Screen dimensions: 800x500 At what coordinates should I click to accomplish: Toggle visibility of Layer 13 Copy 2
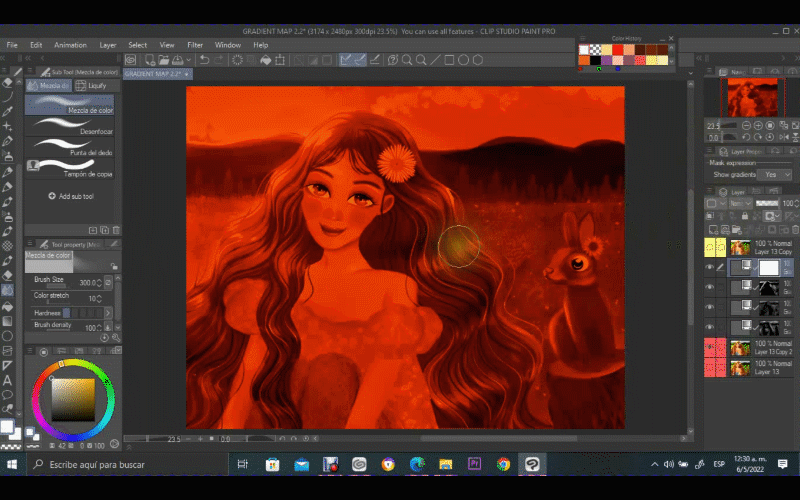tap(710, 348)
